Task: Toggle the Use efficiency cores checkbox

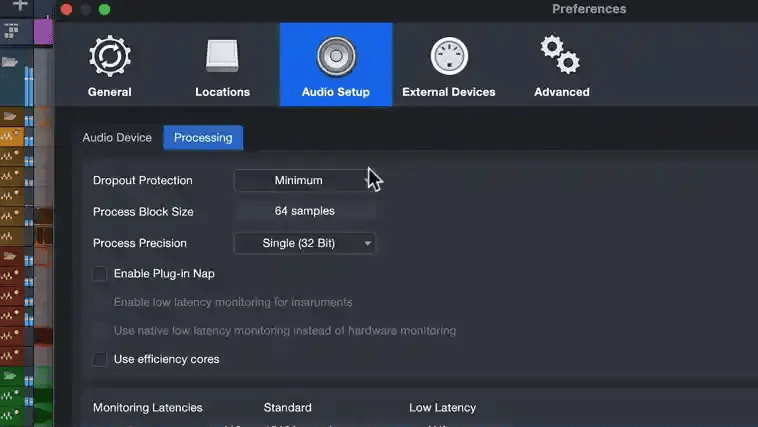Action: [x=100, y=359]
